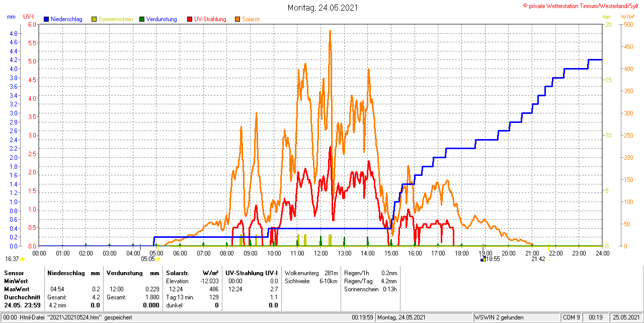Click the Wolkenunterg. 281m entry
Screen dimensions: 644x323
tap(311, 273)
